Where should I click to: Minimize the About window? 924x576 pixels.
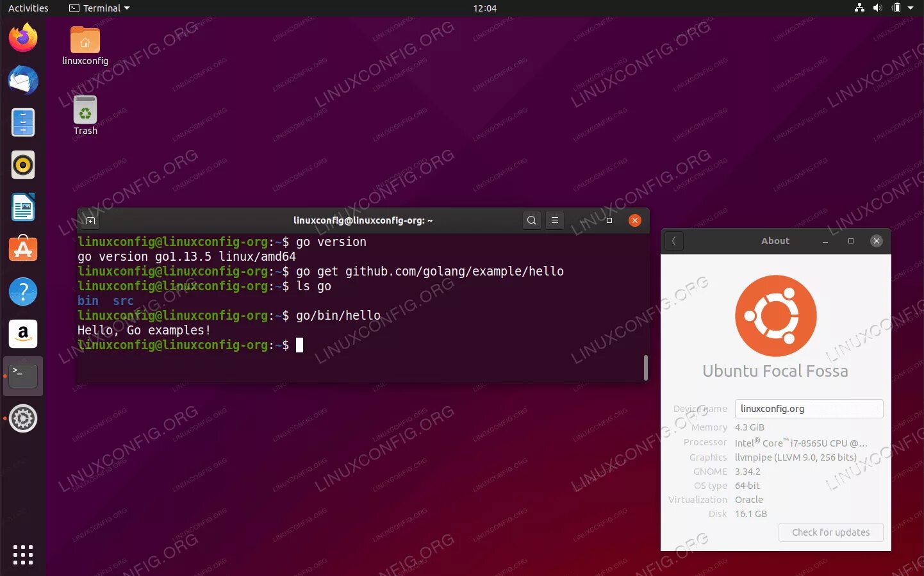825,241
